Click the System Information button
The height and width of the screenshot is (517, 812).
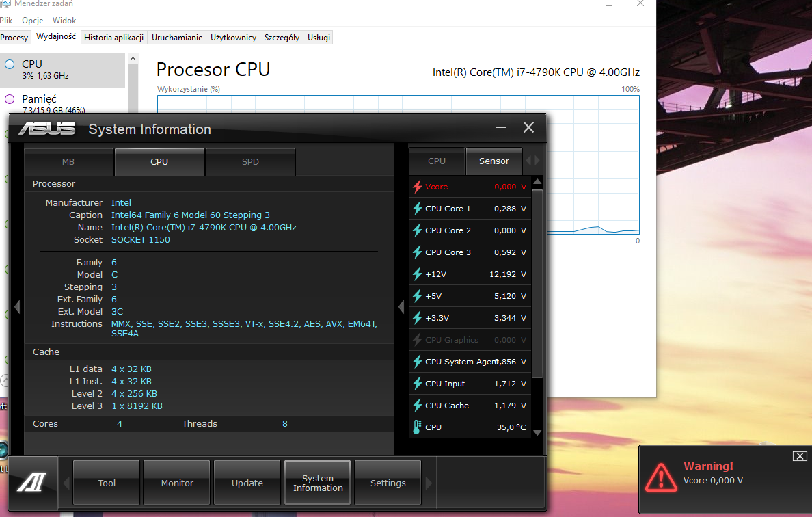pos(318,483)
